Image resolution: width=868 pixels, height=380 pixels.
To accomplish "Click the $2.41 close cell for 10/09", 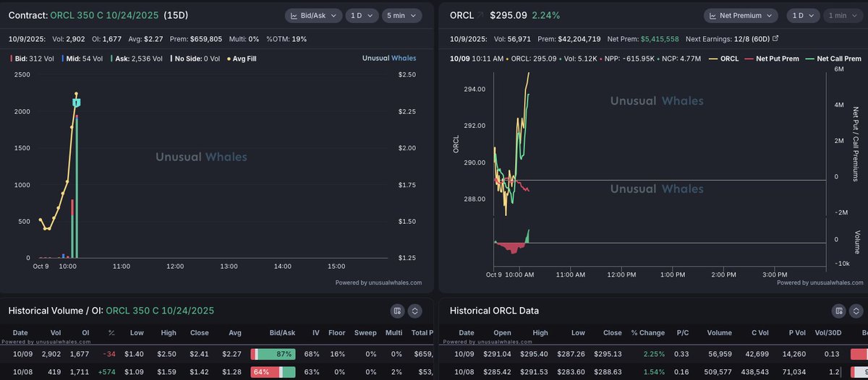I will (x=200, y=354).
